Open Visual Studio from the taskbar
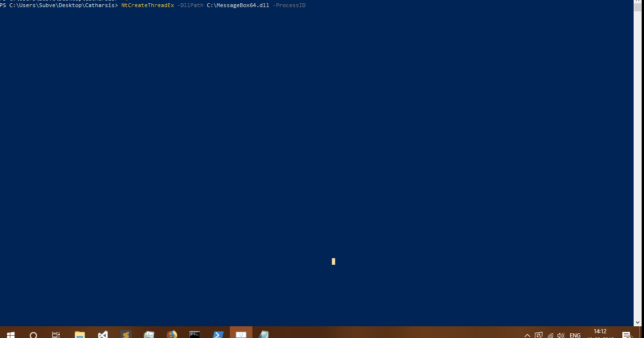 [103, 334]
